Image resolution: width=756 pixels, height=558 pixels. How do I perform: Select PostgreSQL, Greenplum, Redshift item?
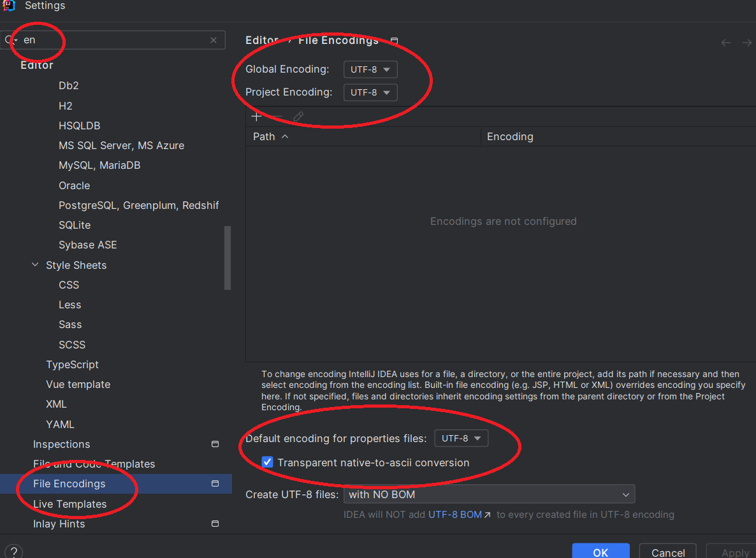pyautogui.click(x=138, y=205)
